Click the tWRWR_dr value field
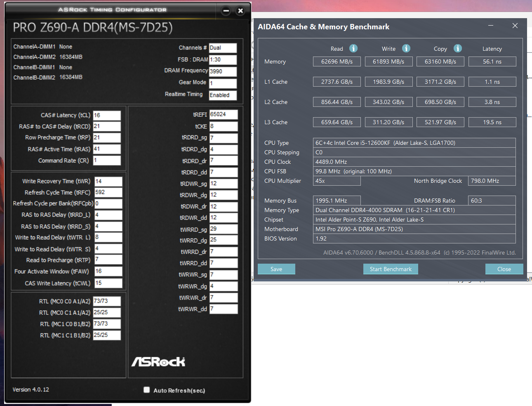 point(224,297)
